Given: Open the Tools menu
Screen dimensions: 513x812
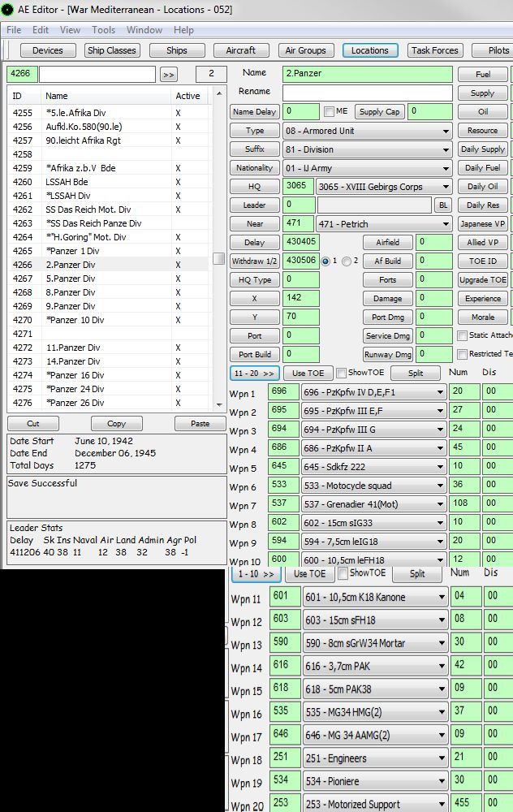Looking at the screenshot, I should 104,30.
